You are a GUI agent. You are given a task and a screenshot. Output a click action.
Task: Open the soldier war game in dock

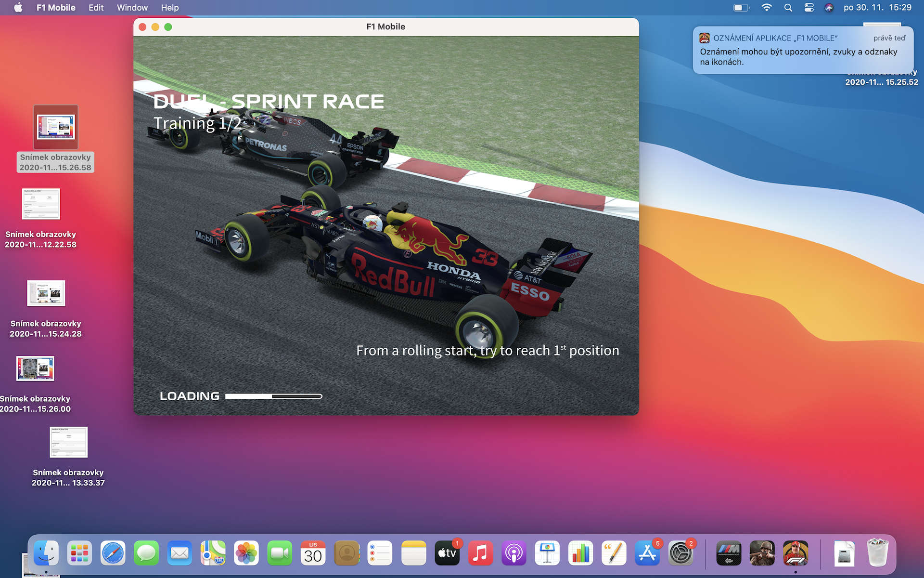[762, 553]
